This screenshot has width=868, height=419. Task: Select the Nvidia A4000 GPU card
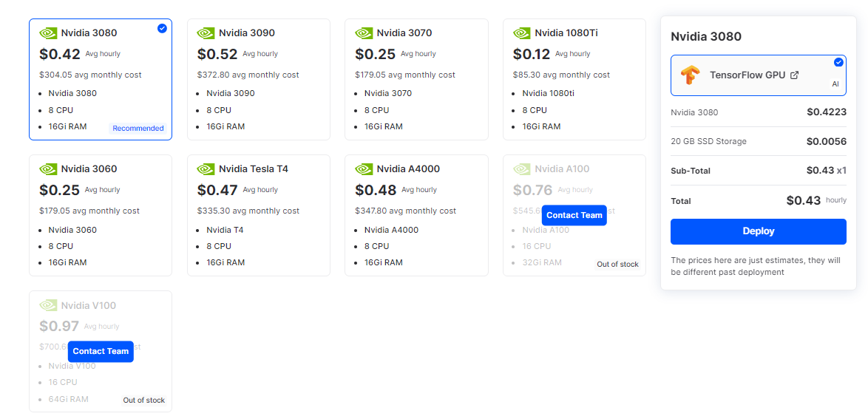point(416,215)
